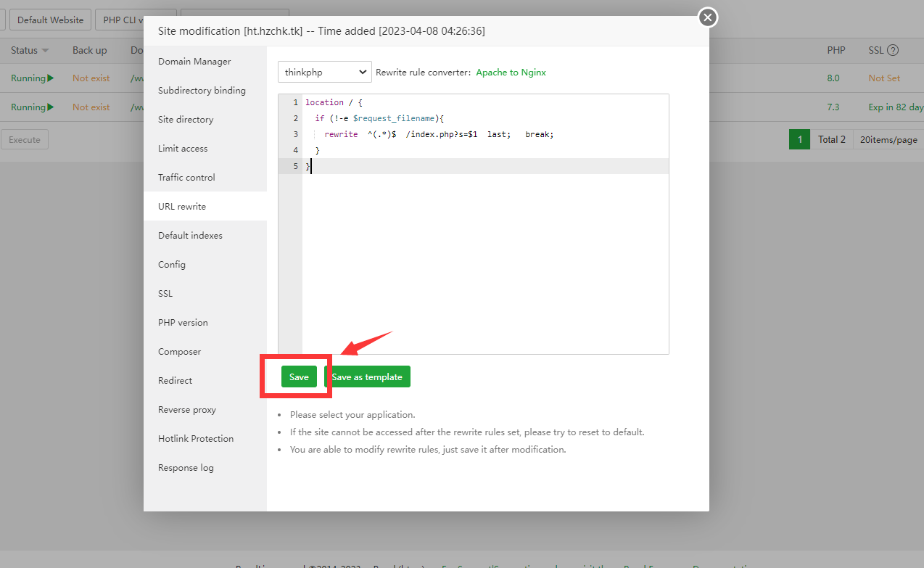Viewport: 924px width, 568px height.
Task: Go to the Traffic control tab
Action: click(x=186, y=178)
